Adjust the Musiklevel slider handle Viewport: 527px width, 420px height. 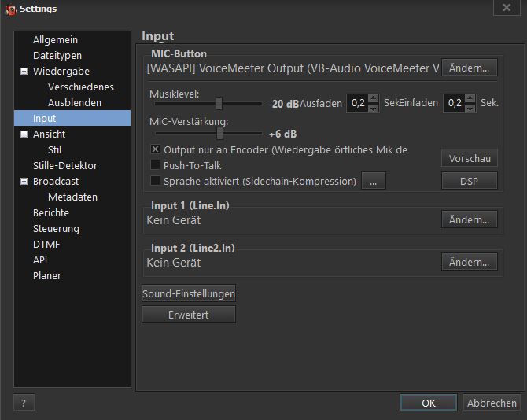pos(219,103)
